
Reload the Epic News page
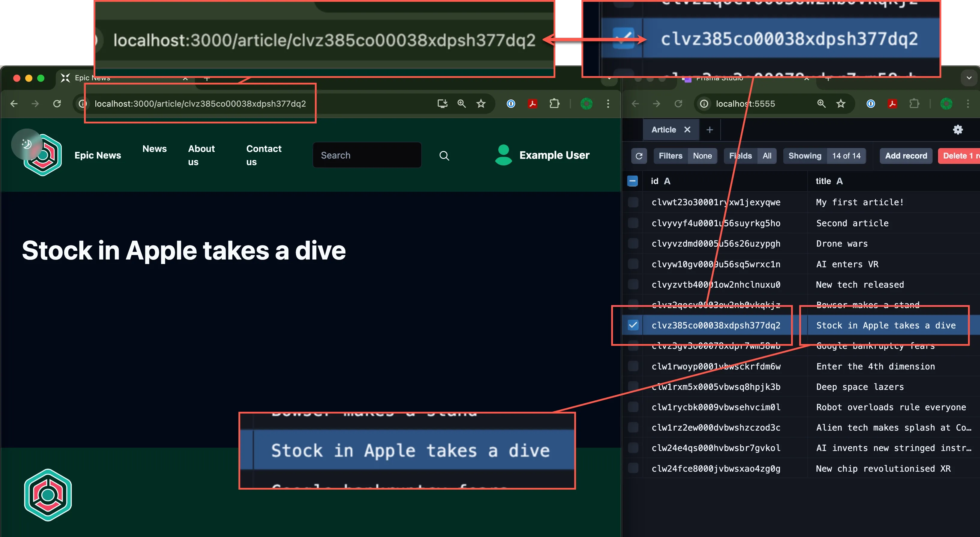click(57, 103)
